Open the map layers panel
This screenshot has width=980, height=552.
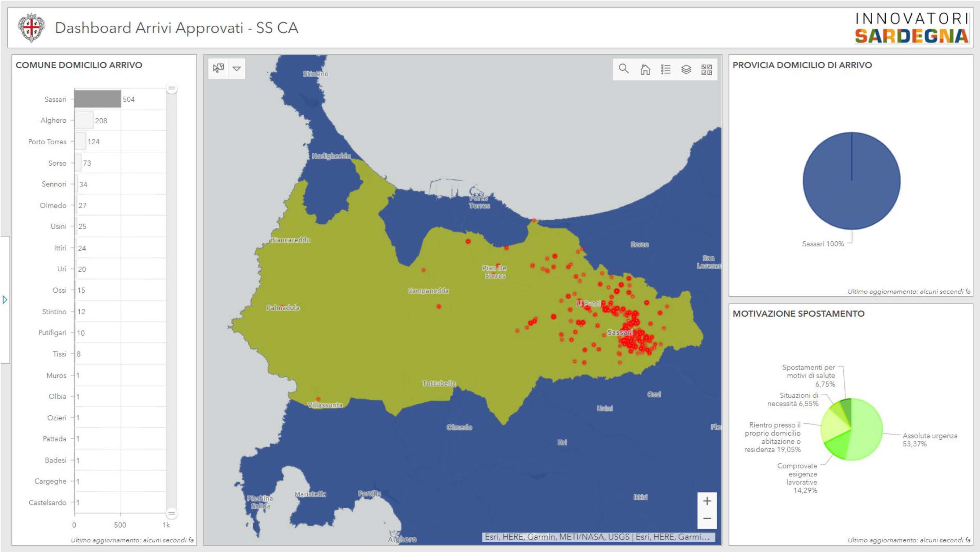(686, 69)
